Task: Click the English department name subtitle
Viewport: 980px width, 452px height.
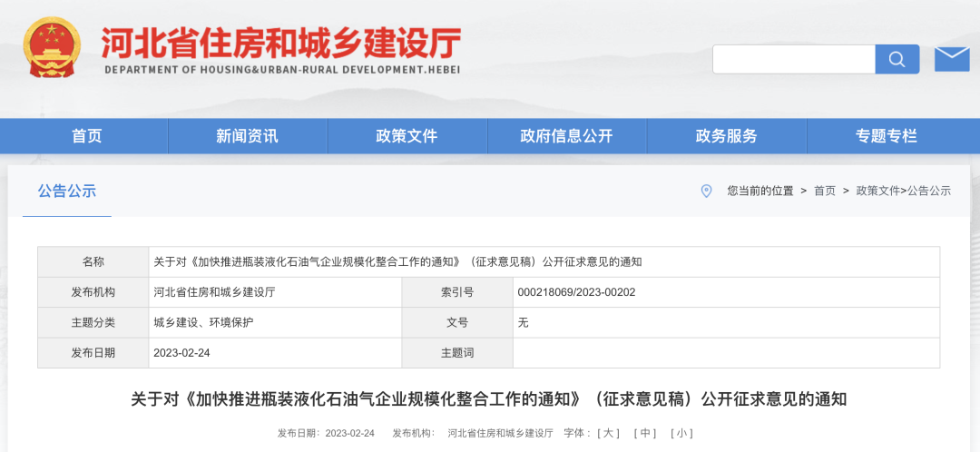Action: (x=282, y=69)
